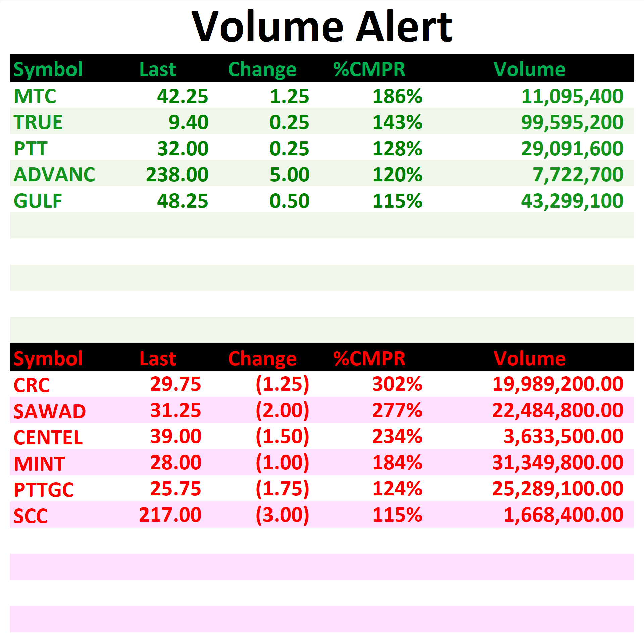Click the CRC symbol in red table
This screenshot has height=644, width=644.
click(32, 385)
